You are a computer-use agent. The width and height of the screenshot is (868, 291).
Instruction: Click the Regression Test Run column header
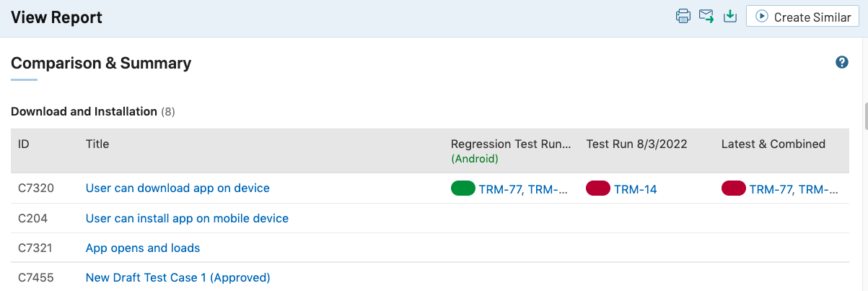pos(511,144)
